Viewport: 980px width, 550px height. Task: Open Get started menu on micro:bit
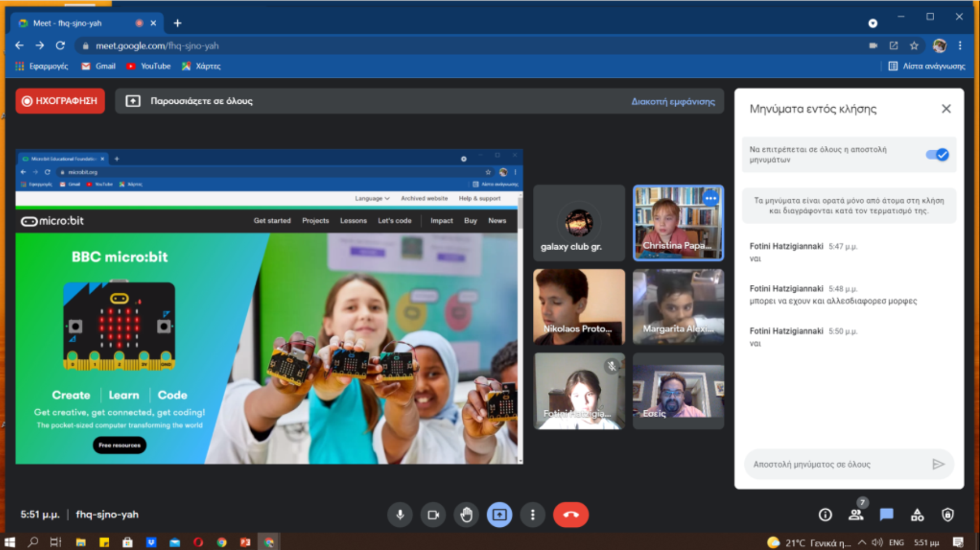(272, 221)
